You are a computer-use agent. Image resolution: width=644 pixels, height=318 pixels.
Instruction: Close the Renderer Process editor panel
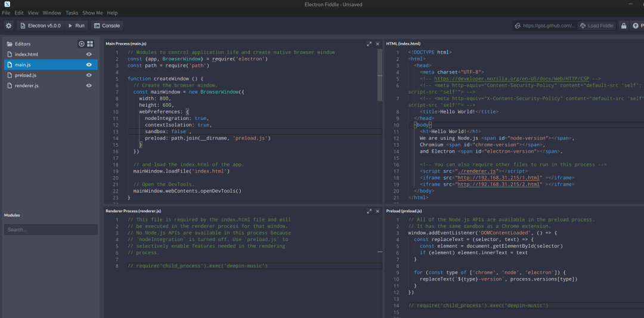point(377,211)
